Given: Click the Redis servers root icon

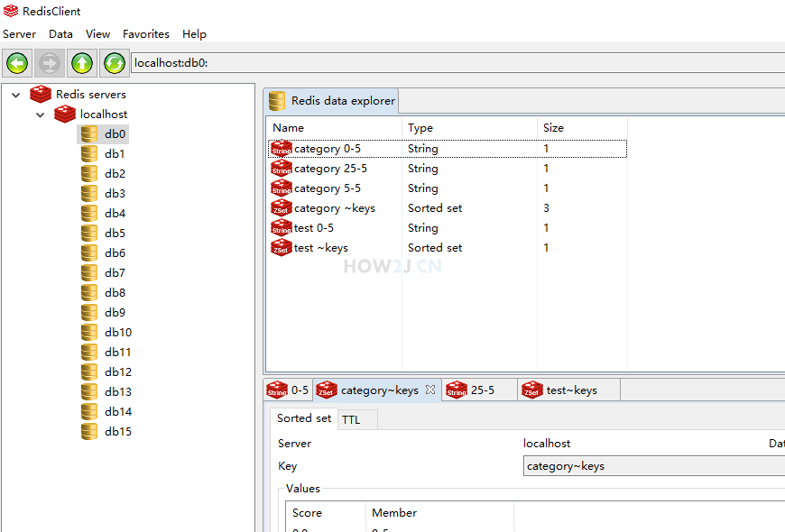Looking at the screenshot, I should (41, 94).
